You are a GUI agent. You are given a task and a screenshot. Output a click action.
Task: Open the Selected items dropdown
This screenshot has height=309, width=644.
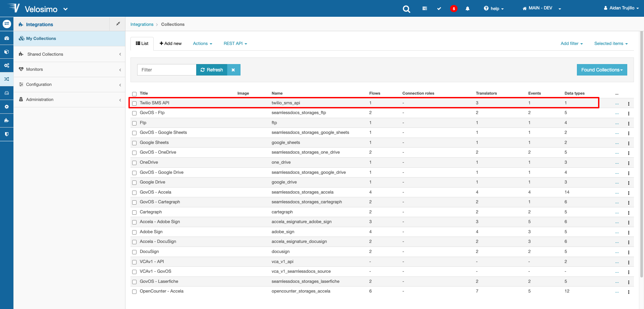[611, 44]
